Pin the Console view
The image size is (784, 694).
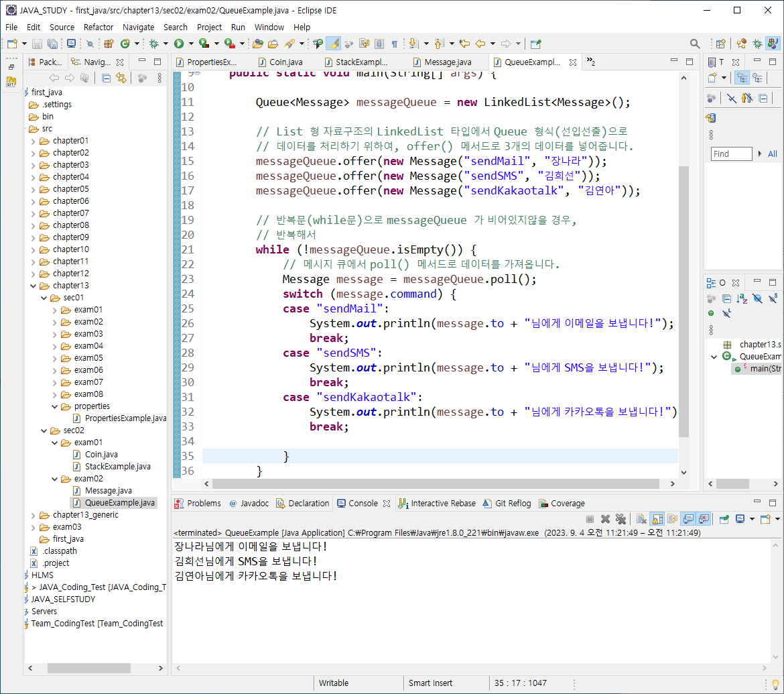point(724,519)
